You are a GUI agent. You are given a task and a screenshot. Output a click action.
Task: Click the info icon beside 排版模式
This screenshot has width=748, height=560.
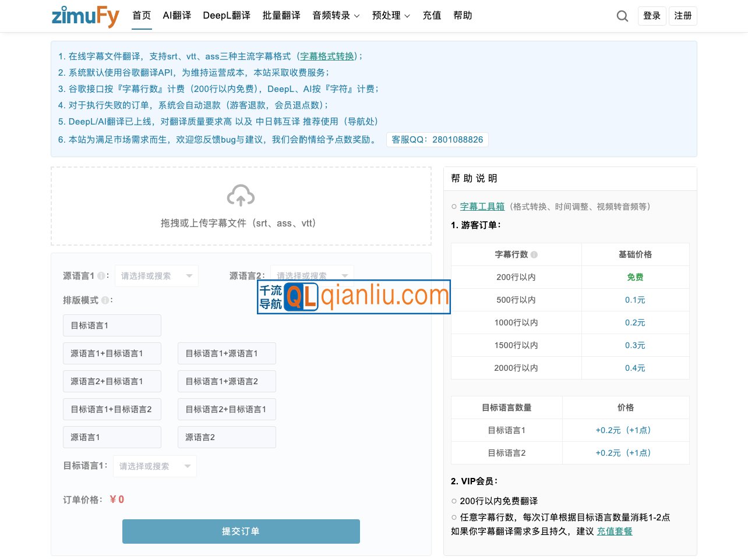click(x=105, y=300)
